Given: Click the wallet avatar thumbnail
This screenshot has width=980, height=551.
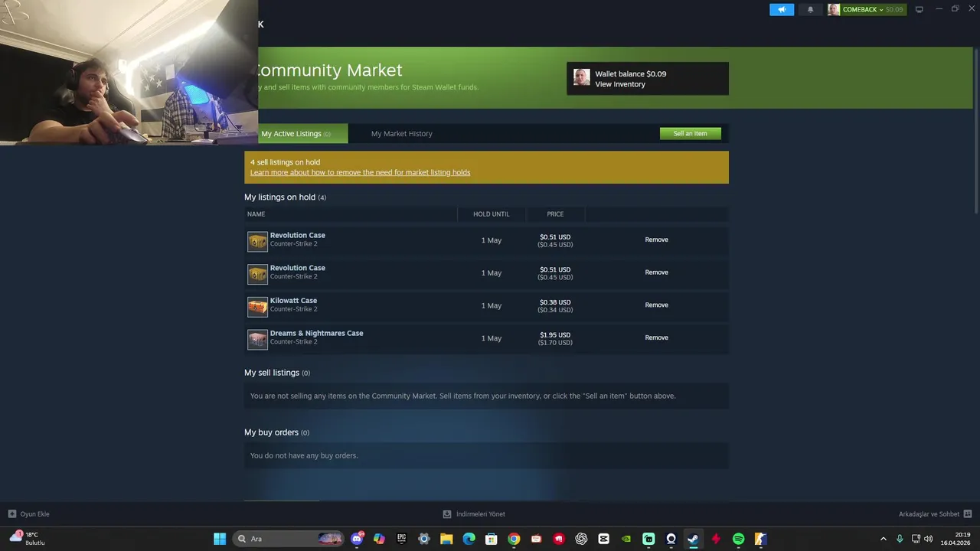Looking at the screenshot, I should pos(582,77).
